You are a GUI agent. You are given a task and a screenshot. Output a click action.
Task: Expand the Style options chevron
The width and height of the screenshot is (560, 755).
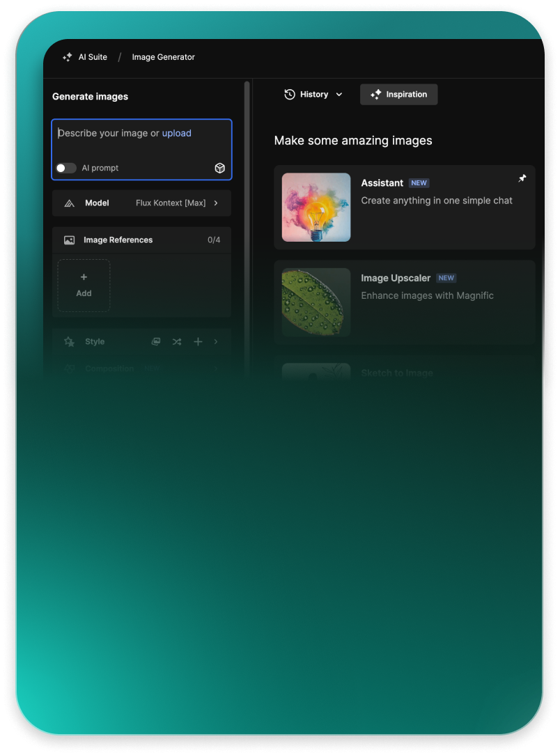pos(216,342)
